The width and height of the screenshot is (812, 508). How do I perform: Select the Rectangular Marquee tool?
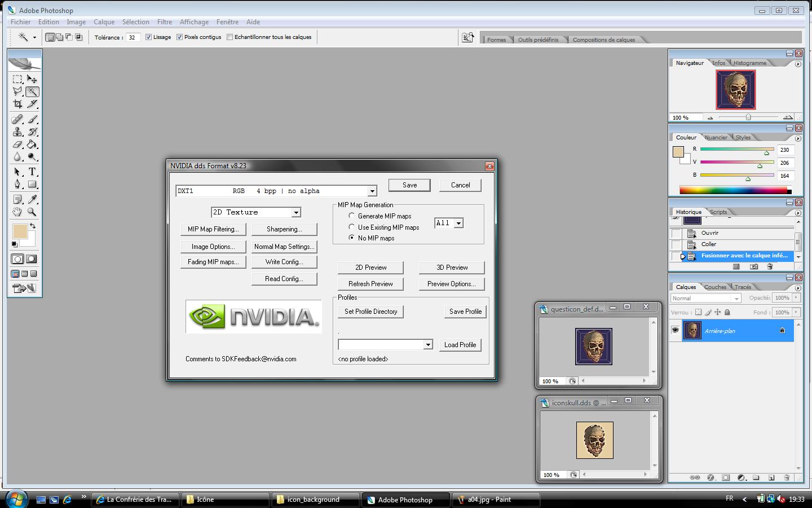point(17,79)
